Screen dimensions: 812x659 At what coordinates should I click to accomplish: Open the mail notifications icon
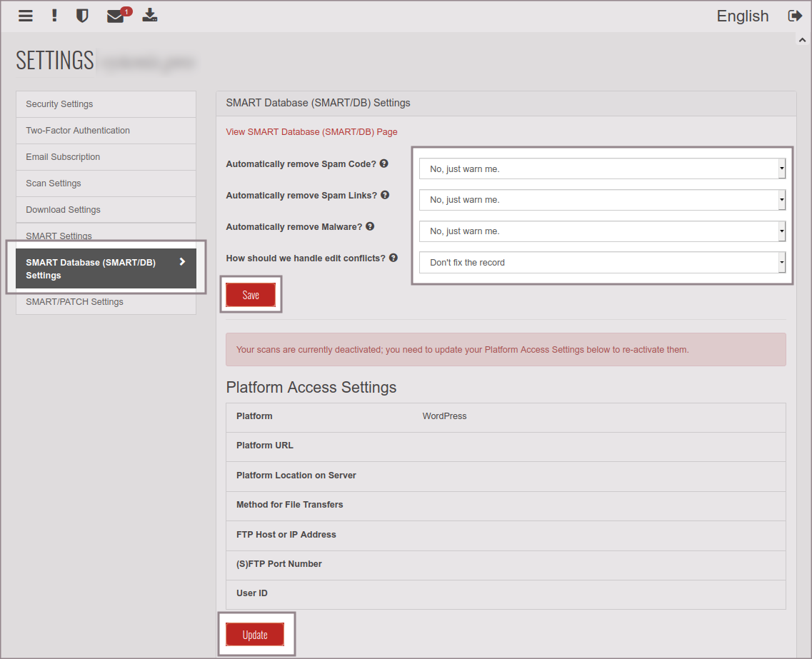pos(116,16)
